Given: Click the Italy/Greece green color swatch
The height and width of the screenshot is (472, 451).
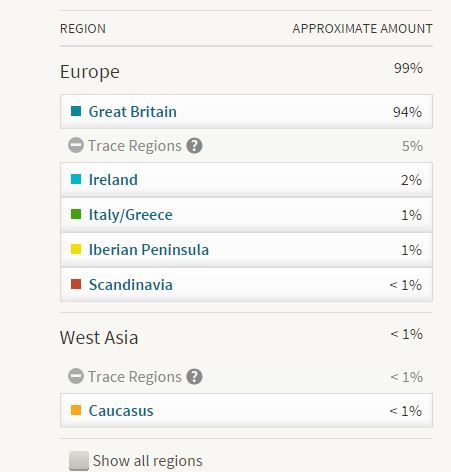Looking at the screenshot, I should (76, 214).
